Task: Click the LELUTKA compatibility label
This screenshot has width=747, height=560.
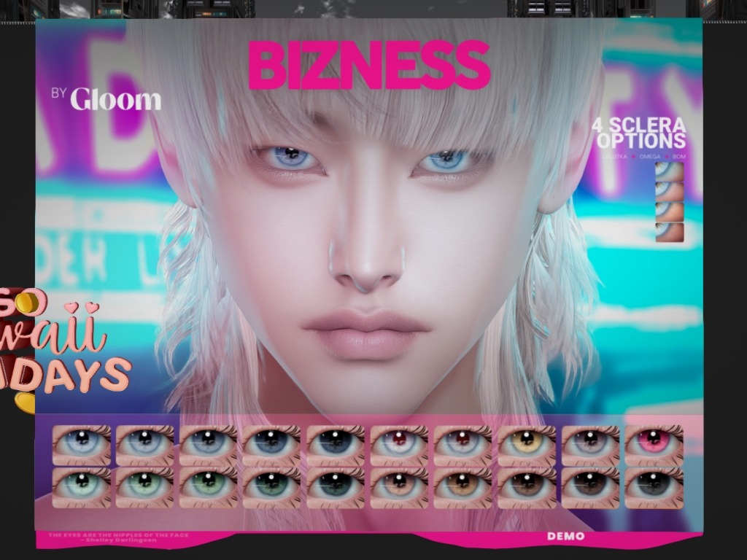Action: coord(616,155)
